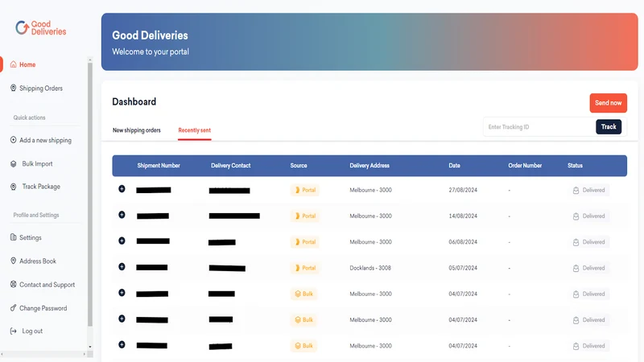
Task: Click the Status column header
Action: click(x=575, y=166)
